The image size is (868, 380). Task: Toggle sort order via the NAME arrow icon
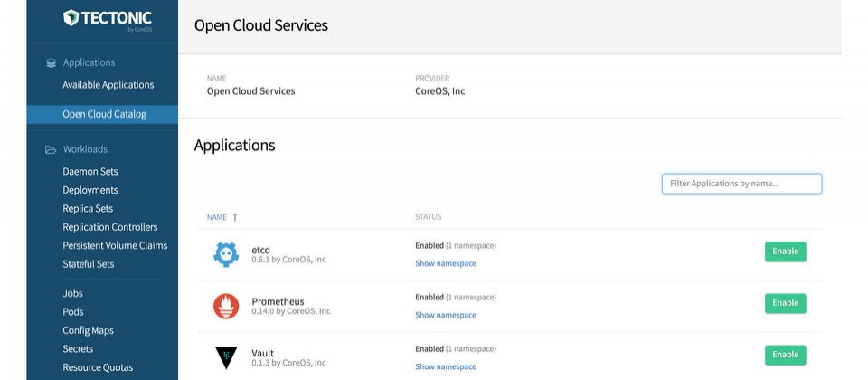235,217
